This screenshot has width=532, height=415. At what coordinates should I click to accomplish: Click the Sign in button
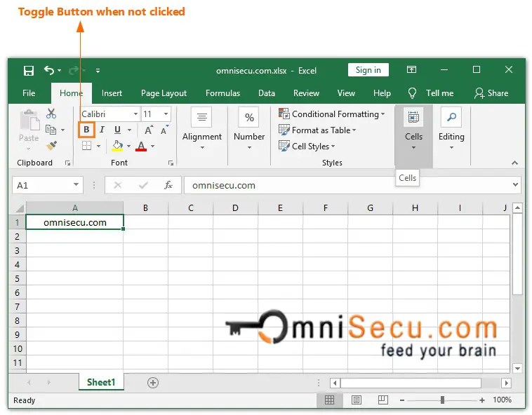click(x=368, y=70)
